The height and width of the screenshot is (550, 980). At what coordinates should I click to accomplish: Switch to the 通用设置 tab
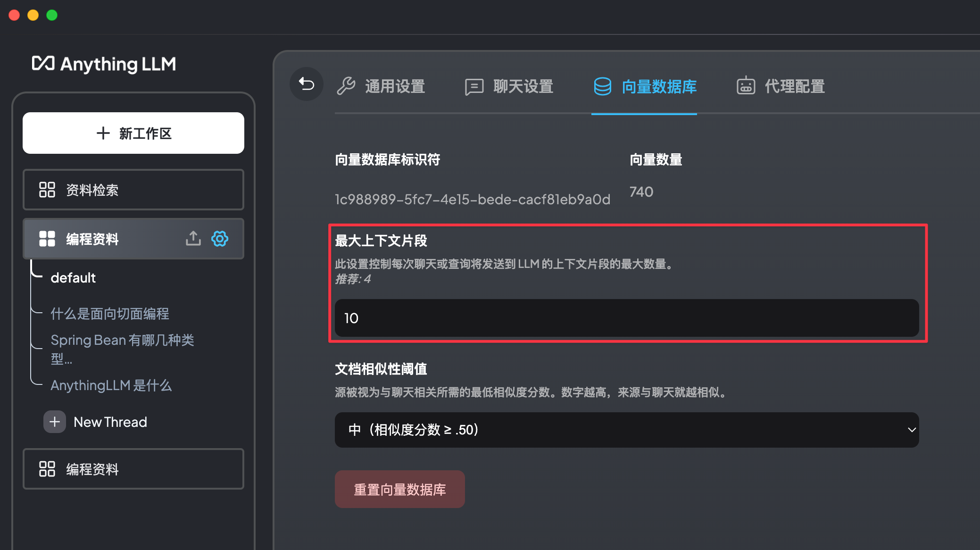click(x=381, y=87)
